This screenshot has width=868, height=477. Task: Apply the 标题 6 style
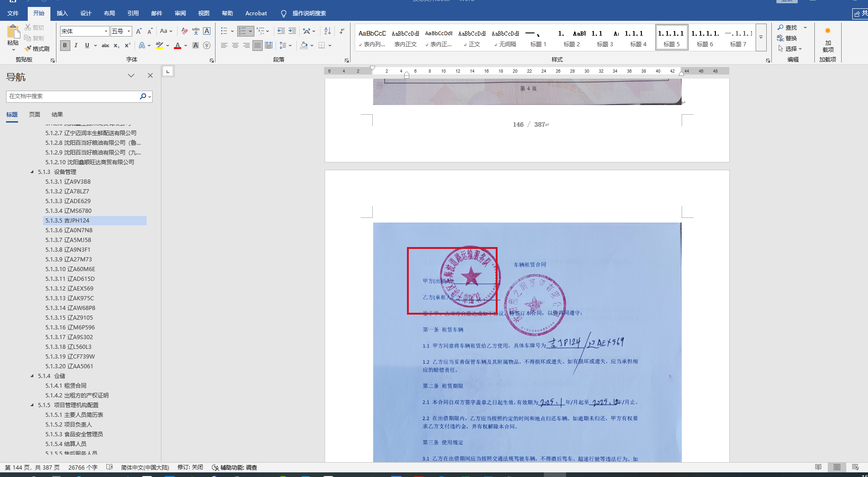[x=705, y=37]
